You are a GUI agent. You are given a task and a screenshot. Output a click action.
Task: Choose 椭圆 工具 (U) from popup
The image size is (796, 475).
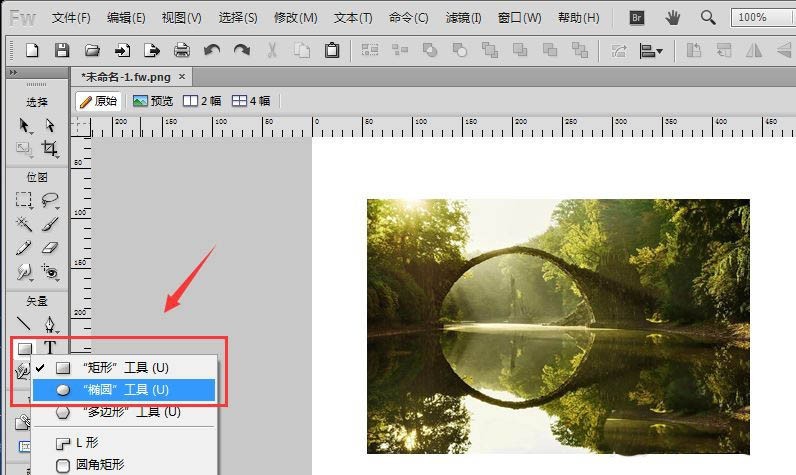(x=124, y=390)
